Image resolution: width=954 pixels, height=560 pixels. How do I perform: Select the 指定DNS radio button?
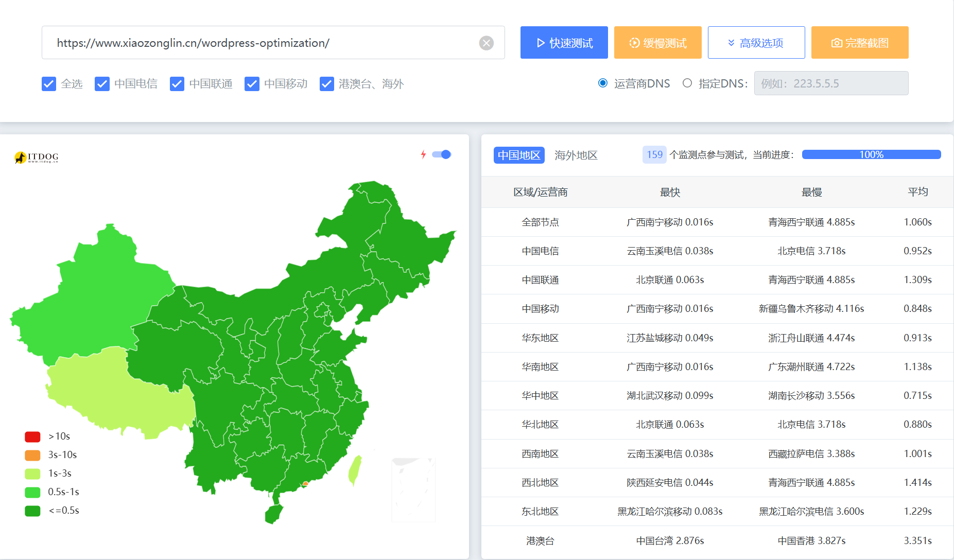(687, 83)
